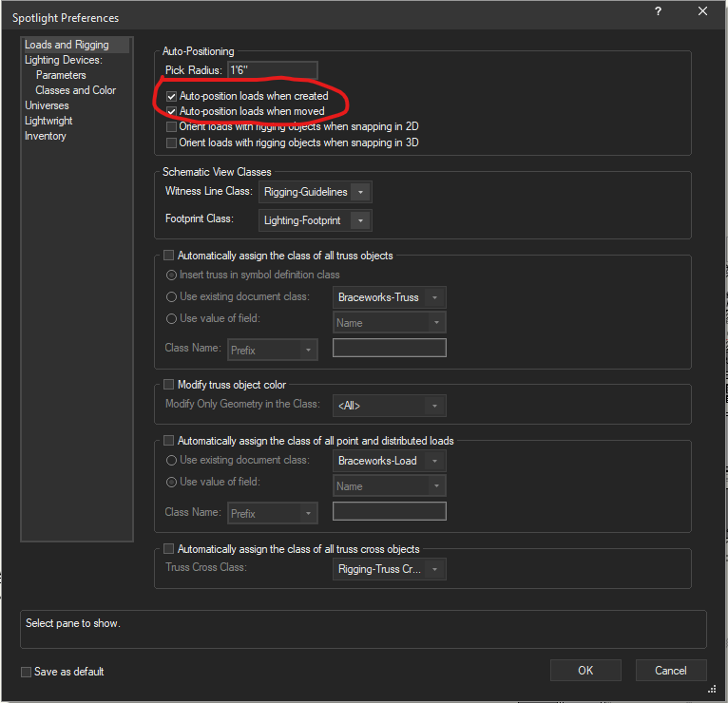728x703 pixels.
Task: Uncheck Auto-position loads when created
Action: pyautogui.click(x=171, y=96)
